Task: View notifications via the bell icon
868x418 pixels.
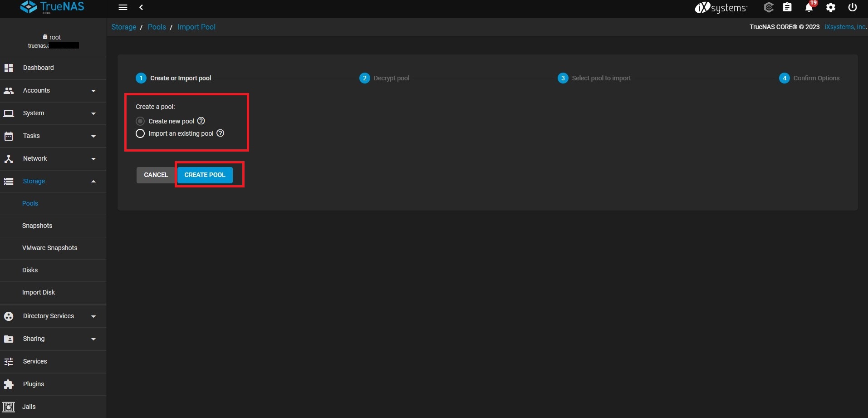Action: (x=808, y=7)
